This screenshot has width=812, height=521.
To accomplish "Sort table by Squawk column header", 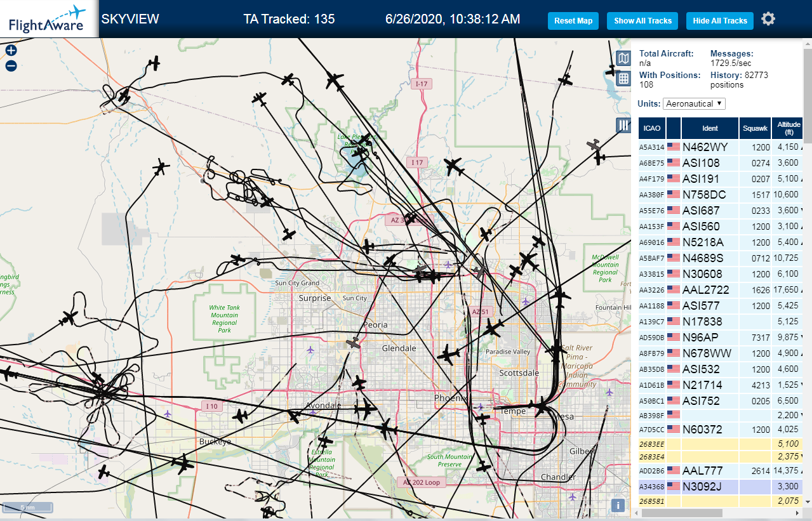I will (x=755, y=128).
